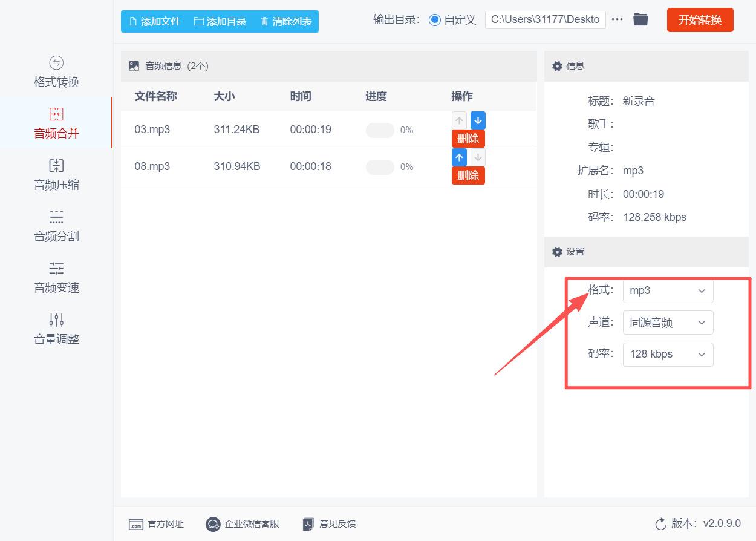
Task: Click the 文件名称 column header
Action: pos(155,96)
